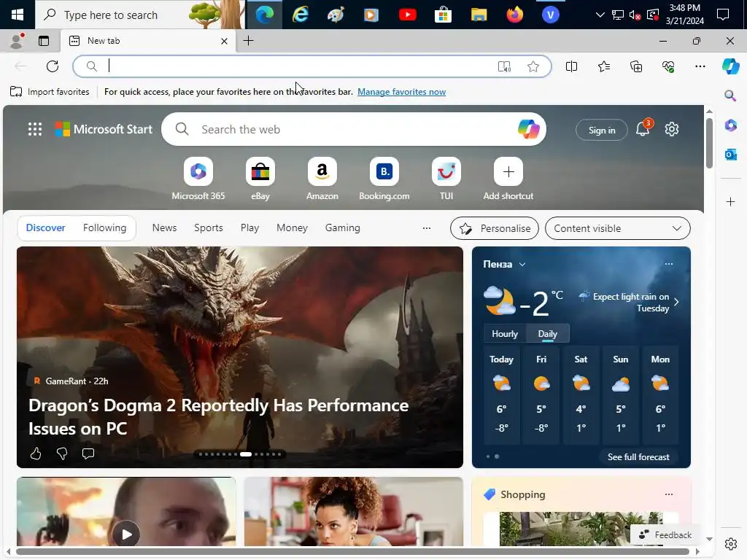
Task: Click Import favorites
Action: coord(50,92)
